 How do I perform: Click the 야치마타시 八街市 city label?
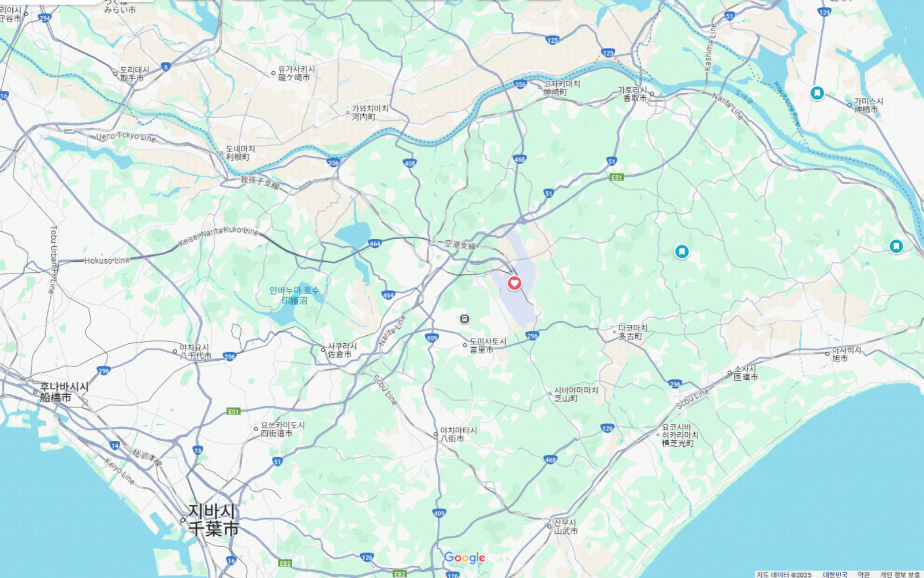(459, 435)
